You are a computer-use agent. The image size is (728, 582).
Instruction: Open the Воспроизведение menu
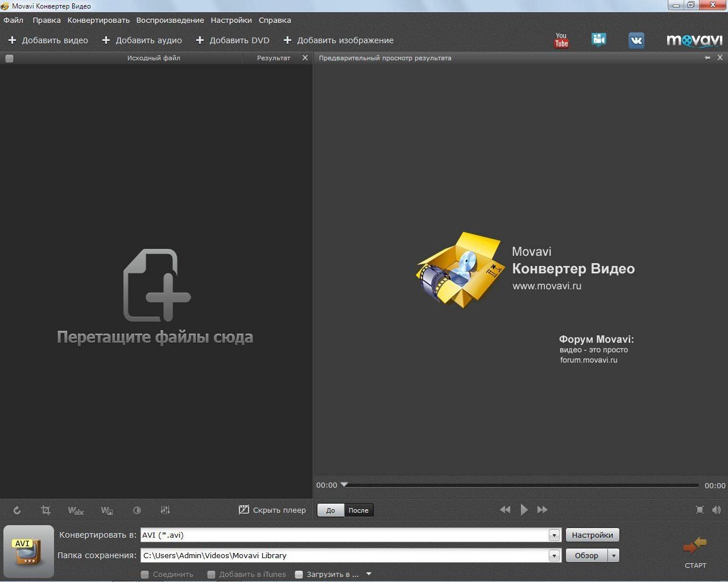point(170,20)
